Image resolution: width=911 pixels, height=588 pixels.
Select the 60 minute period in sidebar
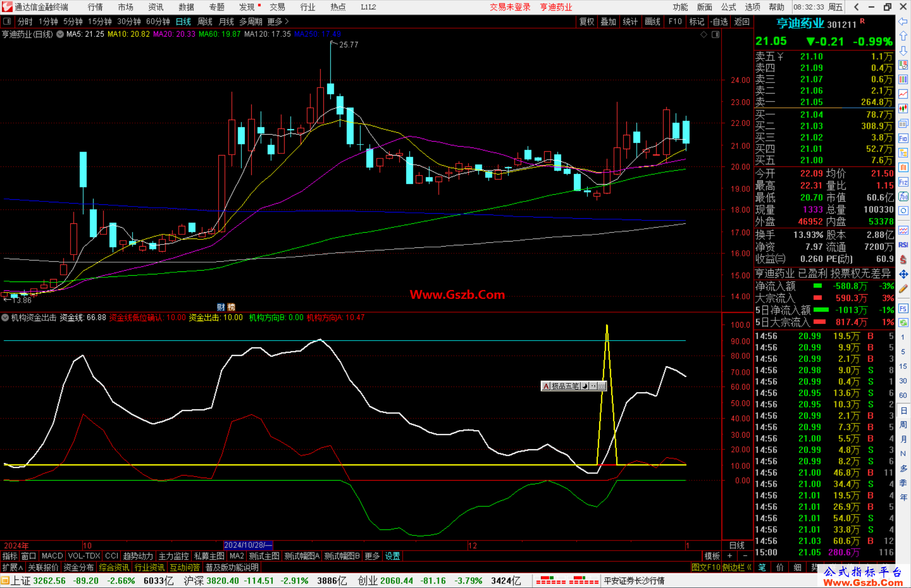[x=903, y=395]
